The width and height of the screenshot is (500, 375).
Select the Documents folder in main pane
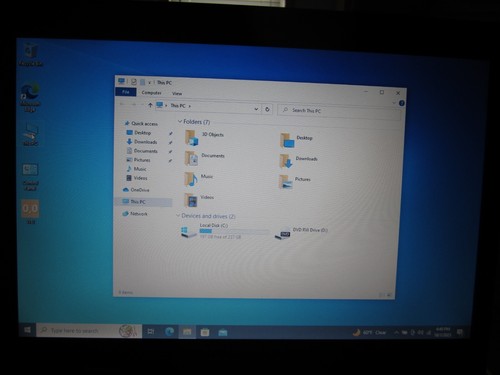[205, 158]
